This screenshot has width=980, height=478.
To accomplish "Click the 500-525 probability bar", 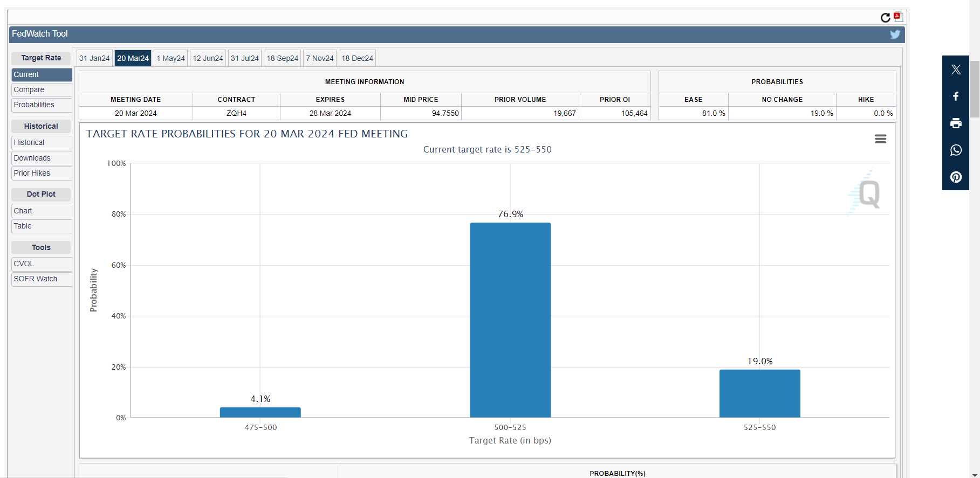I will (510, 320).
